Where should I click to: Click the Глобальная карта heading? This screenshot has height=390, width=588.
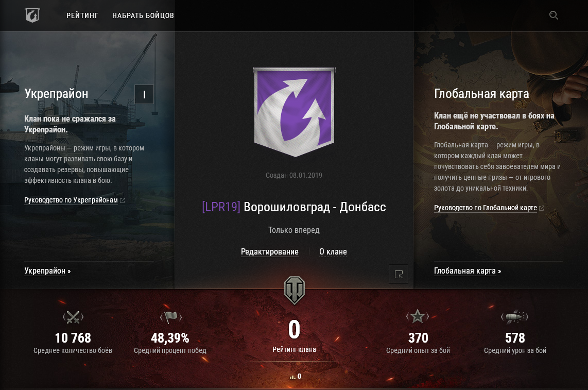click(x=481, y=93)
